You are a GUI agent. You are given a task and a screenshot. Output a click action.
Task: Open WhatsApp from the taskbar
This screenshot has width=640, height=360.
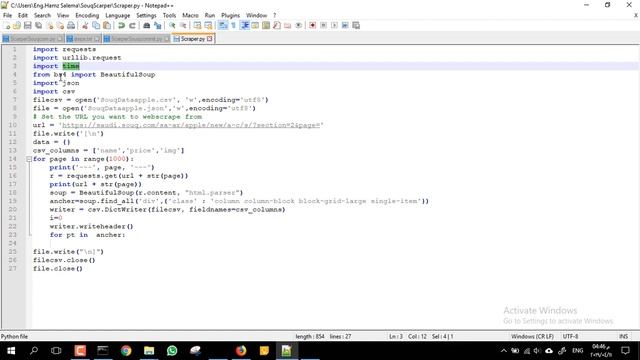[172, 351]
